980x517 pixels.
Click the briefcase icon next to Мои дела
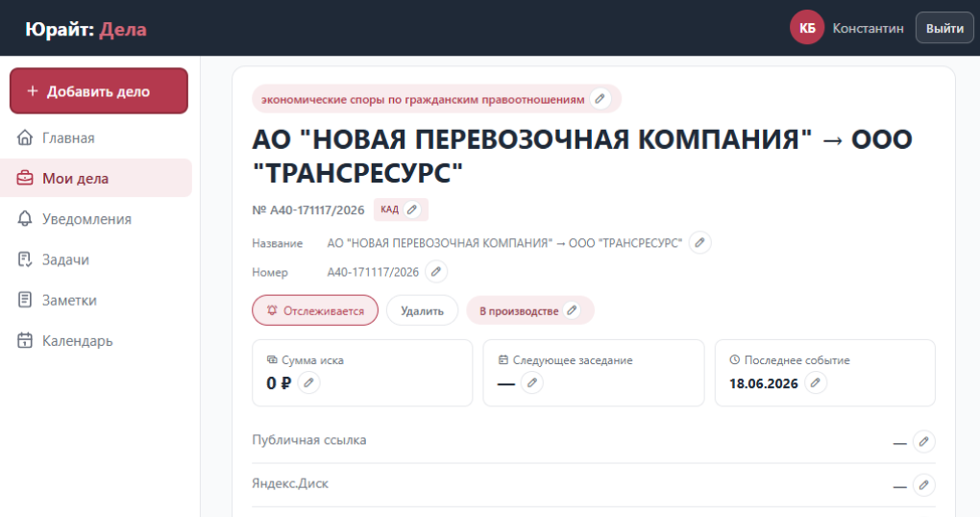(x=25, y=178)
